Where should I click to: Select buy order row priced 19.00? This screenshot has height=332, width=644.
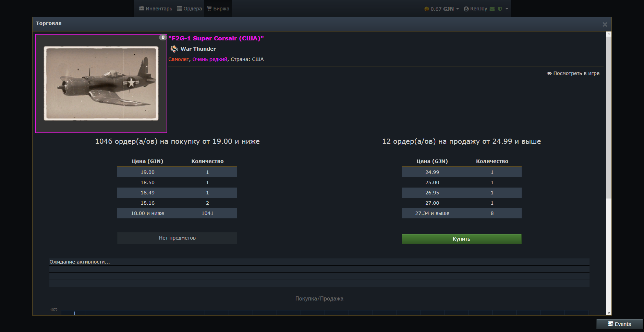click(x=177, y=172)
